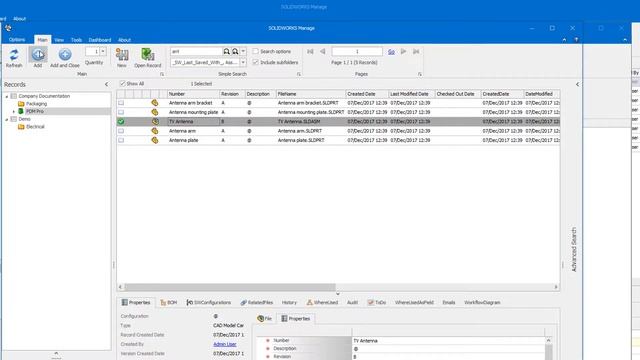
Task: Collapse the Advanced Search side panel
Action: (x=577, y=84)
